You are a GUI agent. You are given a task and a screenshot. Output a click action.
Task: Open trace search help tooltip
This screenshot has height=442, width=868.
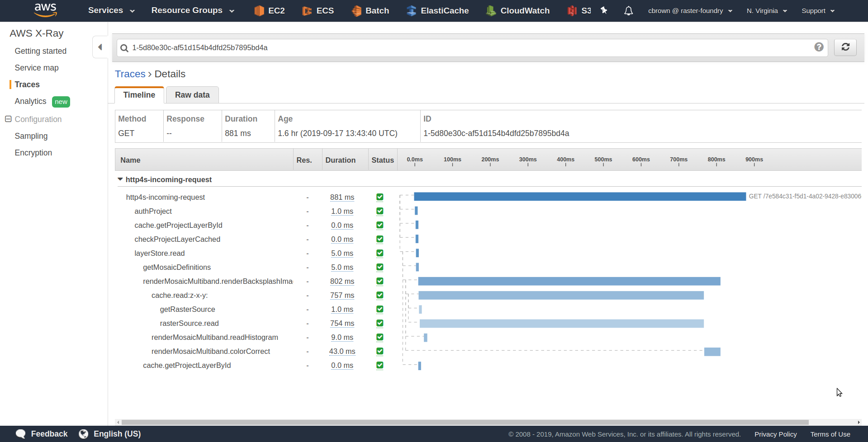818,47
